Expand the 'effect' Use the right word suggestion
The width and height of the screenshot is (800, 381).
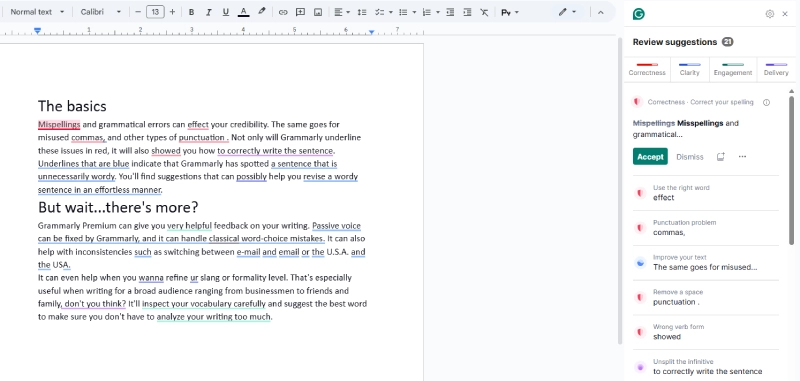click(x=706, y=193)
